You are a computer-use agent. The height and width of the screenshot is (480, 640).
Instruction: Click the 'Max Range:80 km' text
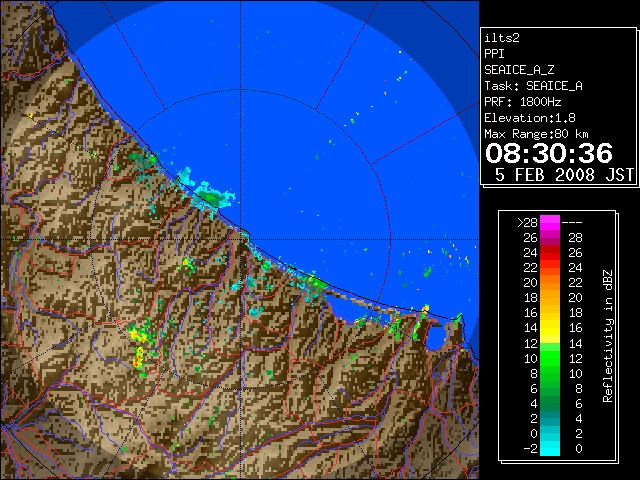click(536, 134)
